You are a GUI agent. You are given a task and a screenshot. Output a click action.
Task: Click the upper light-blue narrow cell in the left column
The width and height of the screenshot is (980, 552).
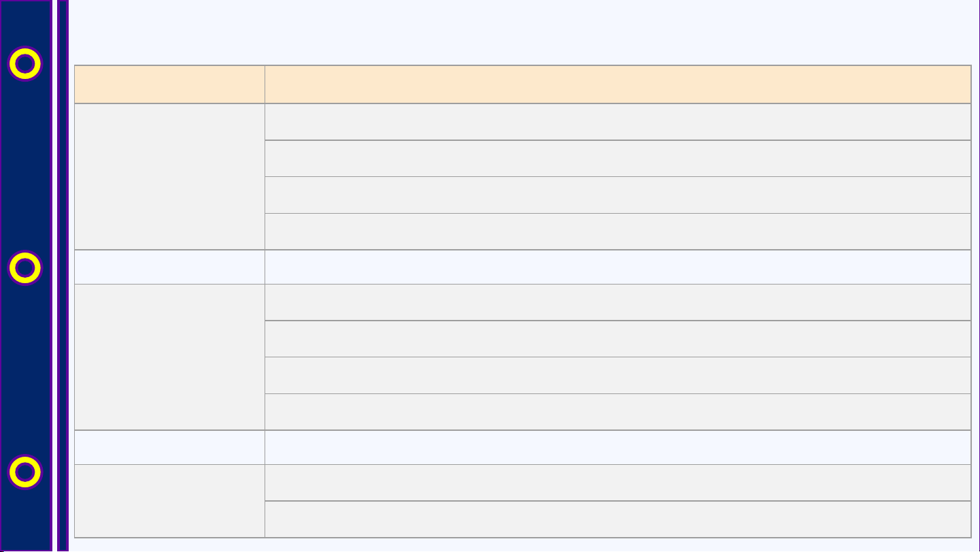(x=169, y=267)
